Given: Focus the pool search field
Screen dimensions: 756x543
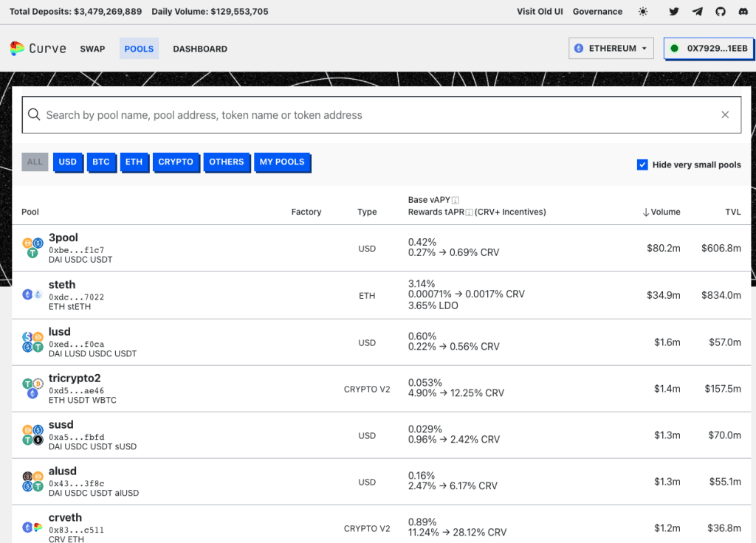Looking at the screenshot, I should coord(382,114).
